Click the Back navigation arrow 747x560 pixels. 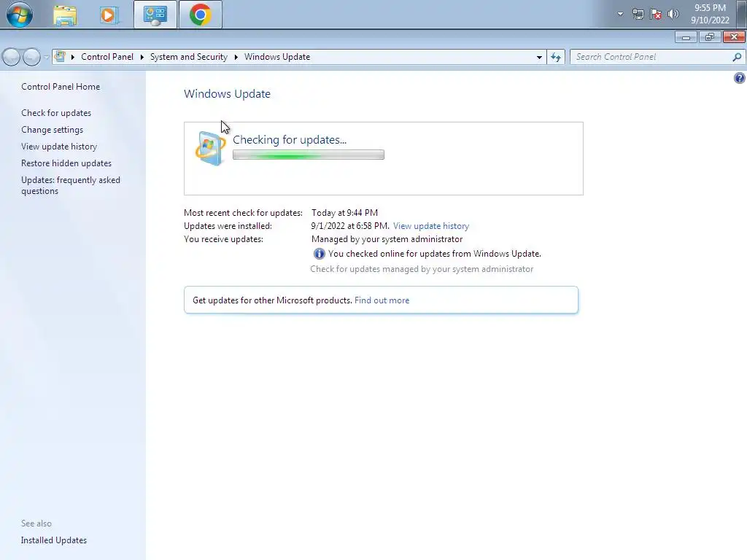[12, 57]
